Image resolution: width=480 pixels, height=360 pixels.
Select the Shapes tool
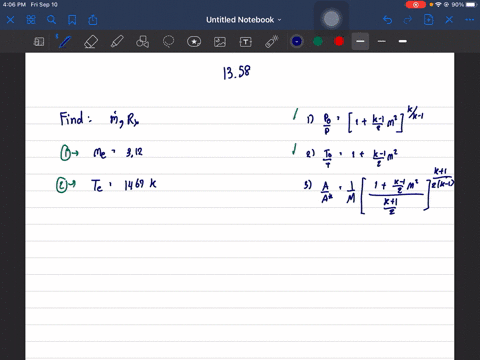coord(142,42)
